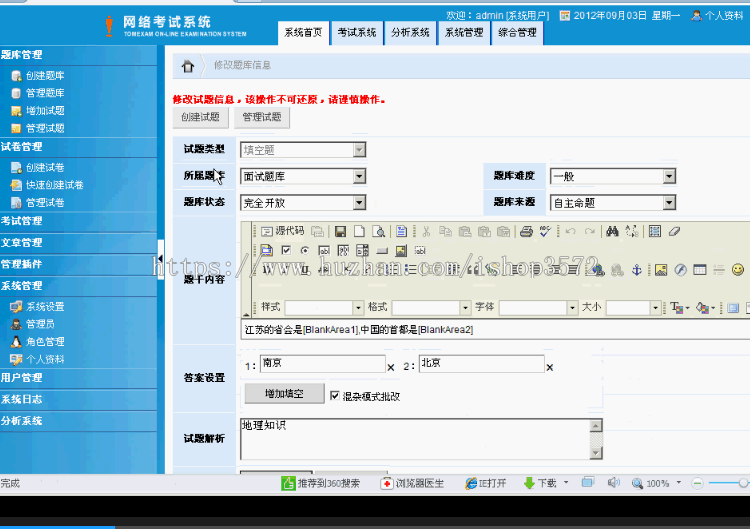Click the answer 1 input field containing 南京

(323, 364)
